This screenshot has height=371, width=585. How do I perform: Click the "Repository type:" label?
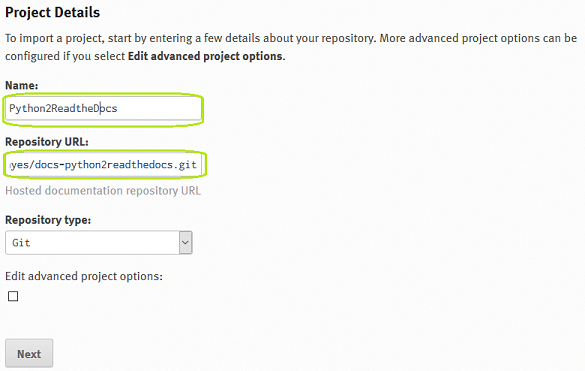(x=48, y=220)
